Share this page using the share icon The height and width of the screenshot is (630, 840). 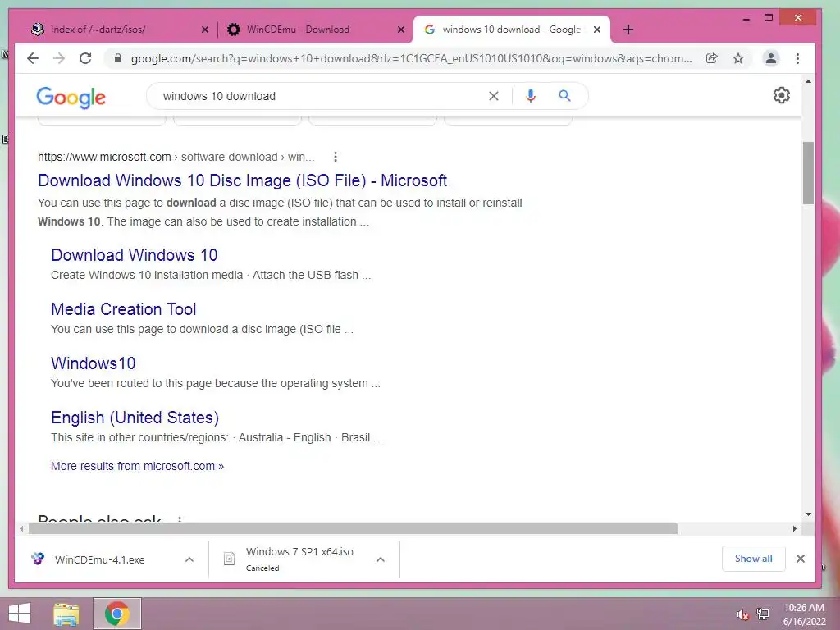point(711,58)
